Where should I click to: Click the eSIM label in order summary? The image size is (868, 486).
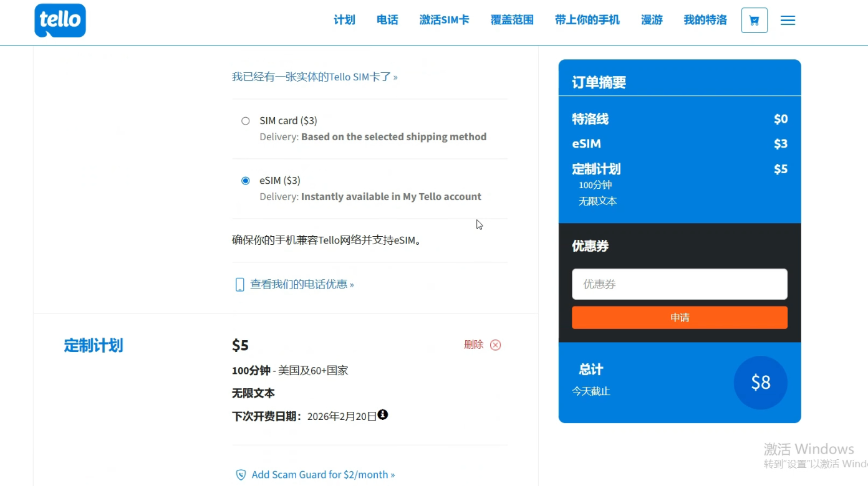pyautogui.click(x=587, y=144)
